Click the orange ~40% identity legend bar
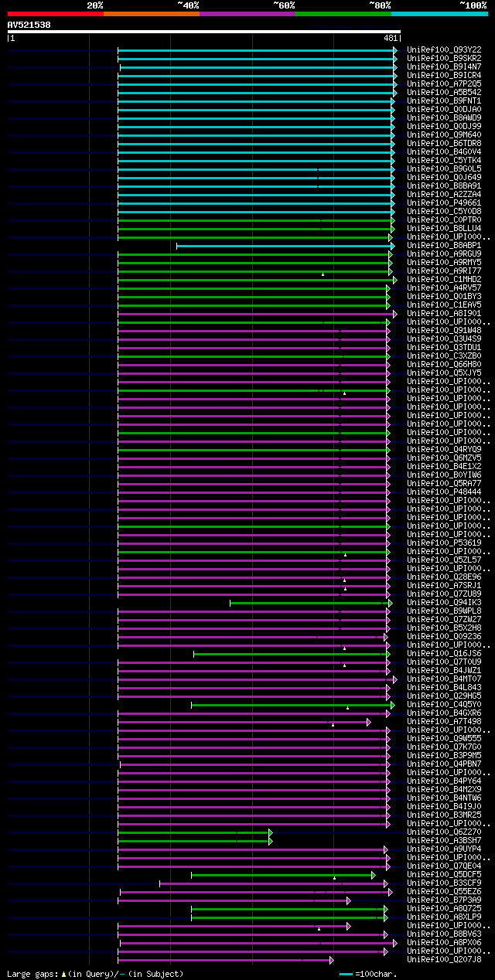 (151, 14)
